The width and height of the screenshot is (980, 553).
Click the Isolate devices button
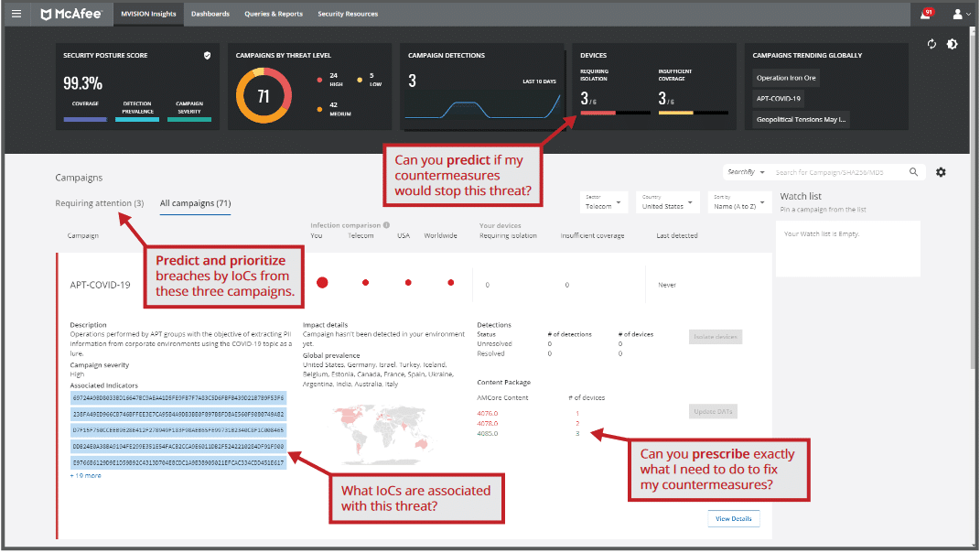coord(716,337)
